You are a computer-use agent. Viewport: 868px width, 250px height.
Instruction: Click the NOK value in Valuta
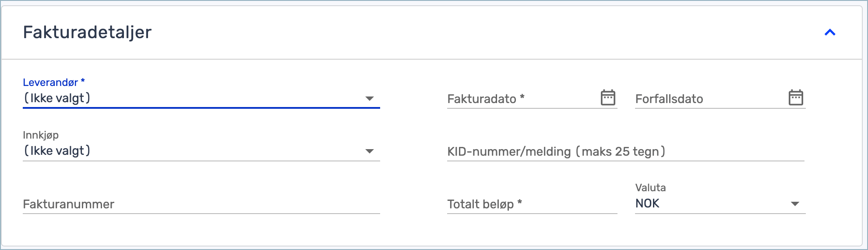(x=647, y=204)
